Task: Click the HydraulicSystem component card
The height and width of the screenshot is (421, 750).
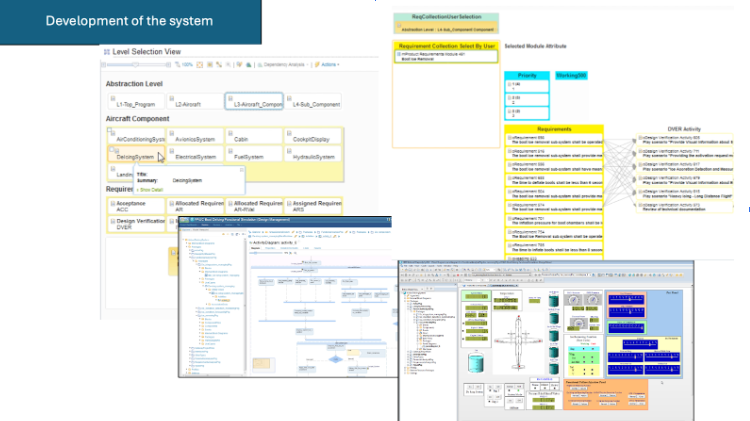Action: tap(315, 156)
